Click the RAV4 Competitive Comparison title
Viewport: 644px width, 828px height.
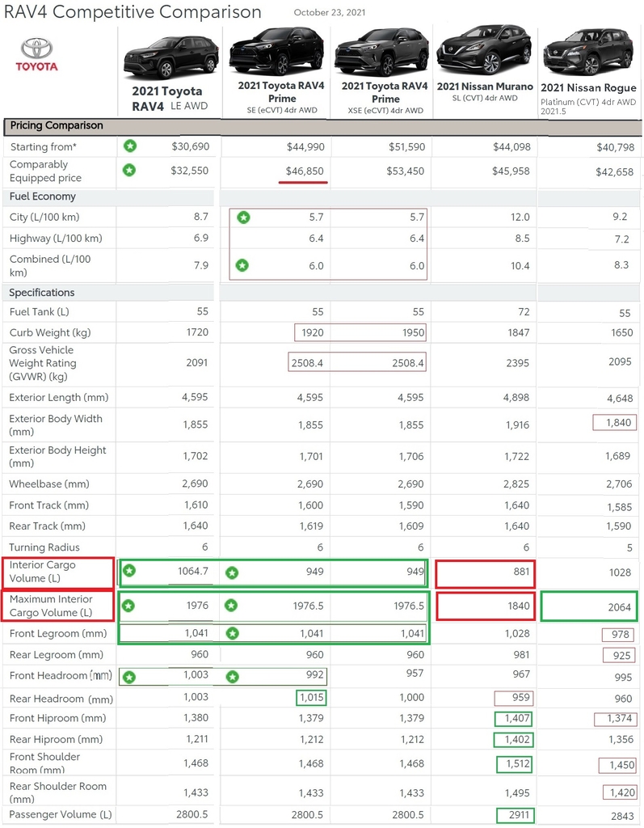[x=133, y=11]
